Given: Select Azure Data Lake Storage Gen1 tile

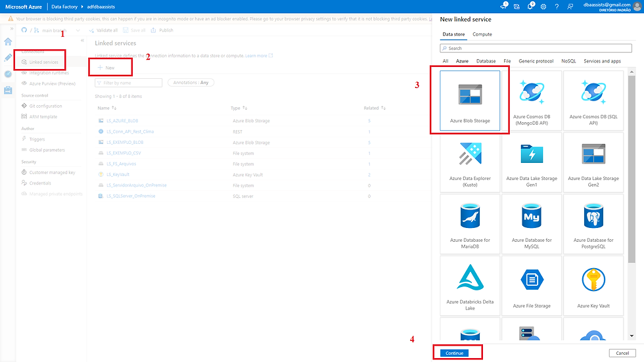Looking at the screenshot, I should pos(532,162).
